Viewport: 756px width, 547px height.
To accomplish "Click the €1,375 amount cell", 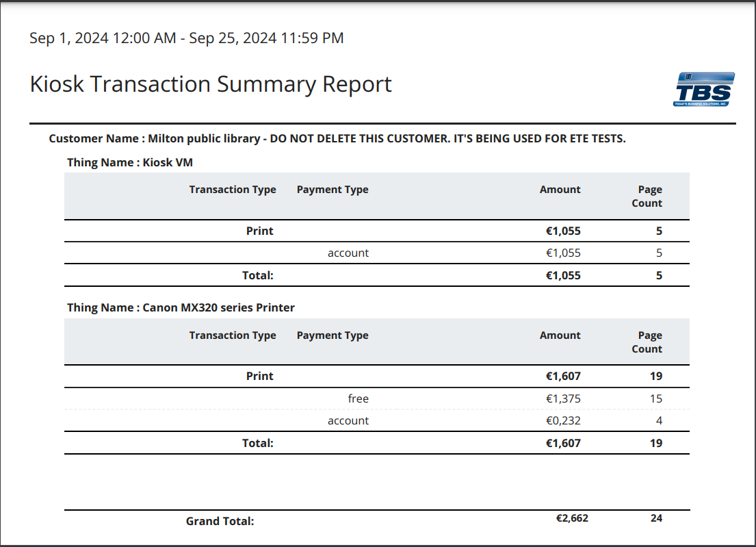I will coord(563,398).
